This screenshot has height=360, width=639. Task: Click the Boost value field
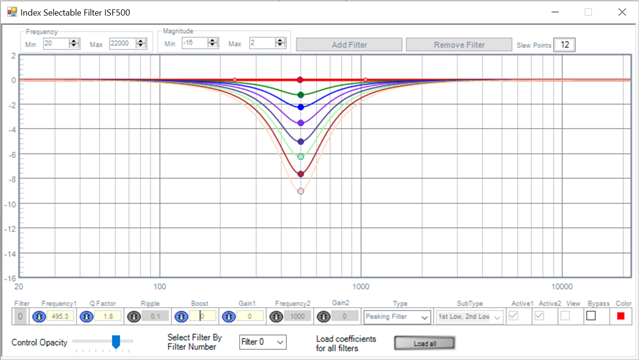(203, 316)
